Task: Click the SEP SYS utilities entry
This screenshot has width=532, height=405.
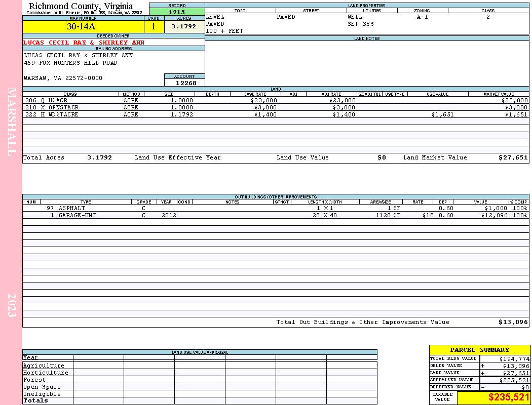Action: pos(361,24)
